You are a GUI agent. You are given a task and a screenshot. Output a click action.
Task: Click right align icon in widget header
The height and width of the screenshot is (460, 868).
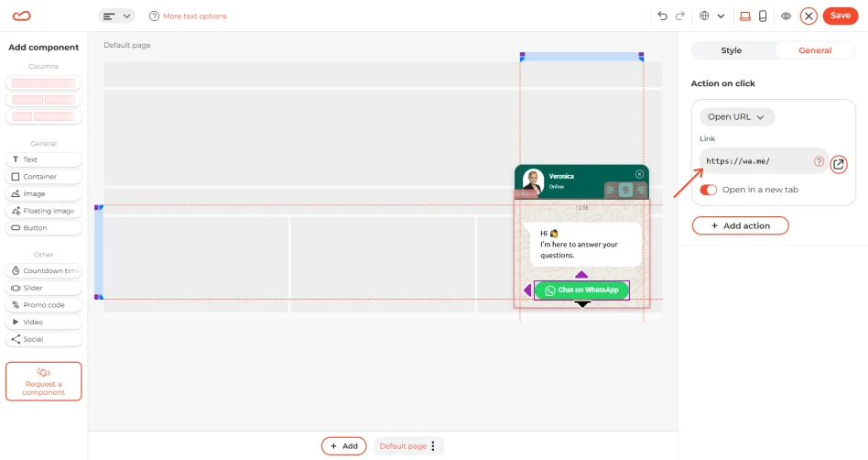(641, 190)
